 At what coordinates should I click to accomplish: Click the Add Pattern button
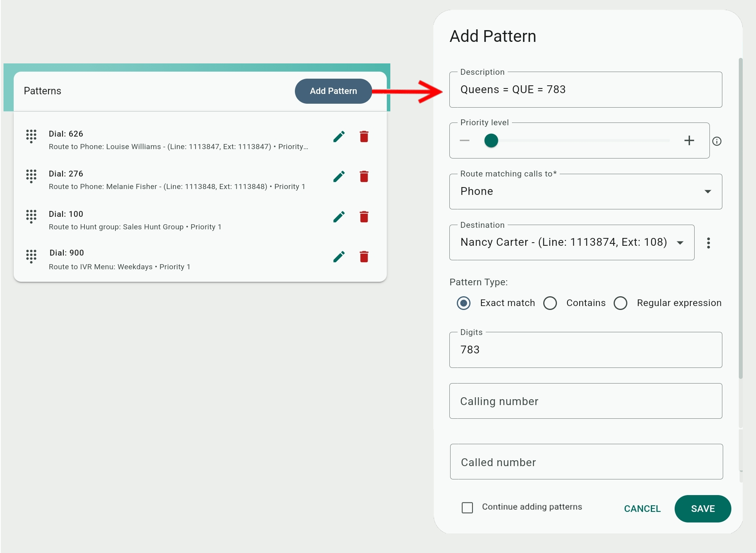[x=333, y=91]
